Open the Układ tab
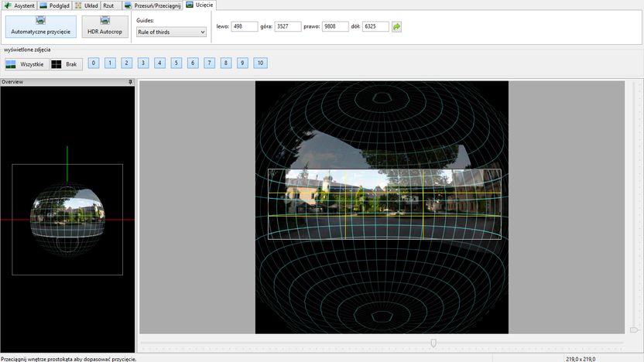 pyautogui.click(x=87, y=5)
